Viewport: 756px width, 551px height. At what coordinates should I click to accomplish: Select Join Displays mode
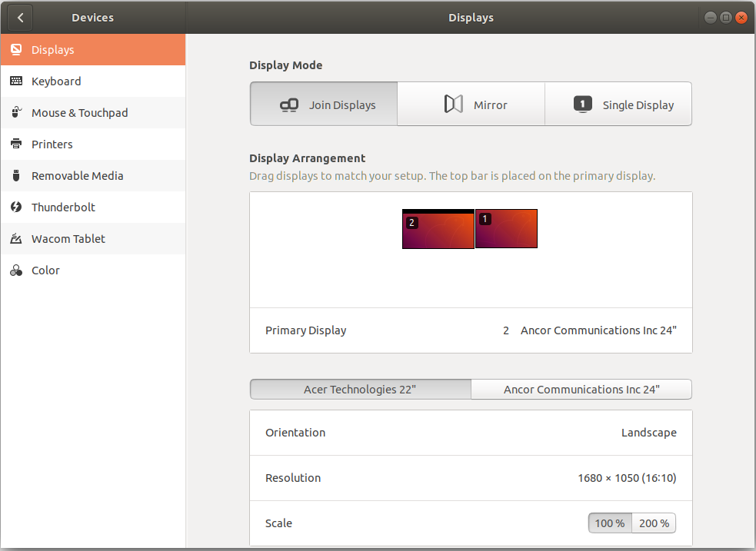coord(324,104)
